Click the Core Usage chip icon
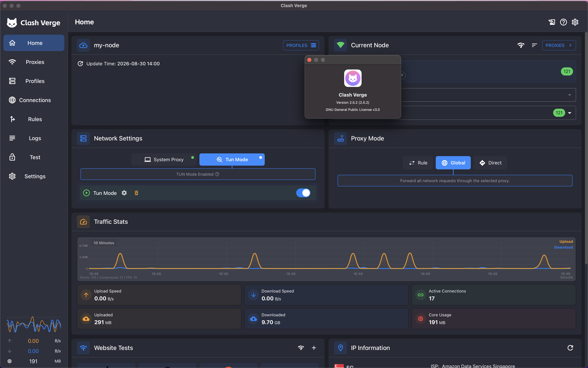The height and width of the screenshot is (368, 588). tap(420, 319)
